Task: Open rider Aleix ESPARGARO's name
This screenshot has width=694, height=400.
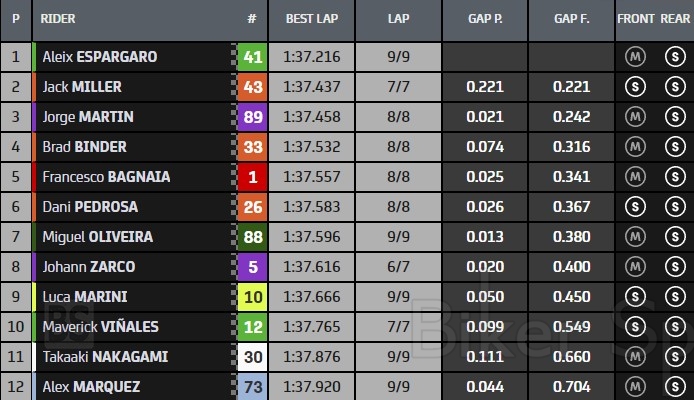Action: click(x=100, y=57)
